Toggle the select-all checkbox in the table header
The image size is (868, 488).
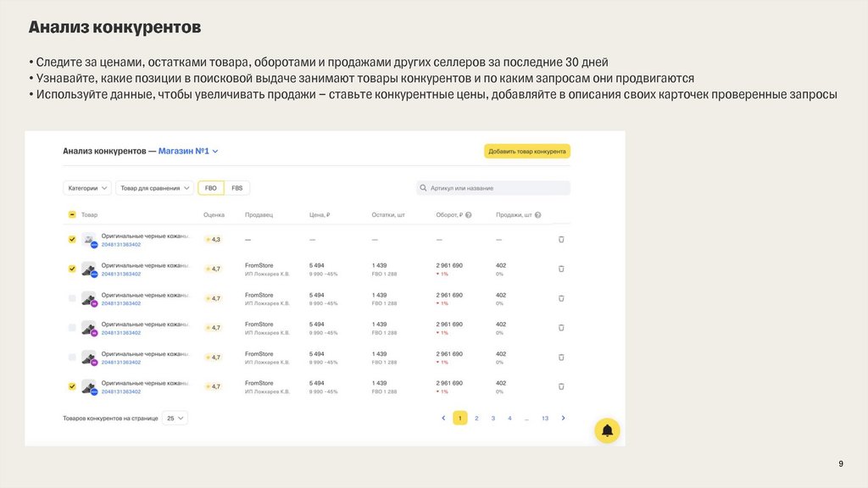click(72, 214)
